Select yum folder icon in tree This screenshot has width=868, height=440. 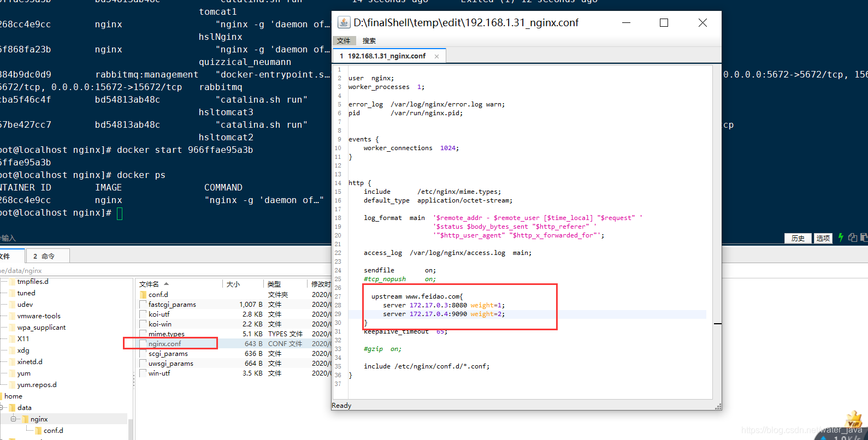pos(12,373)
